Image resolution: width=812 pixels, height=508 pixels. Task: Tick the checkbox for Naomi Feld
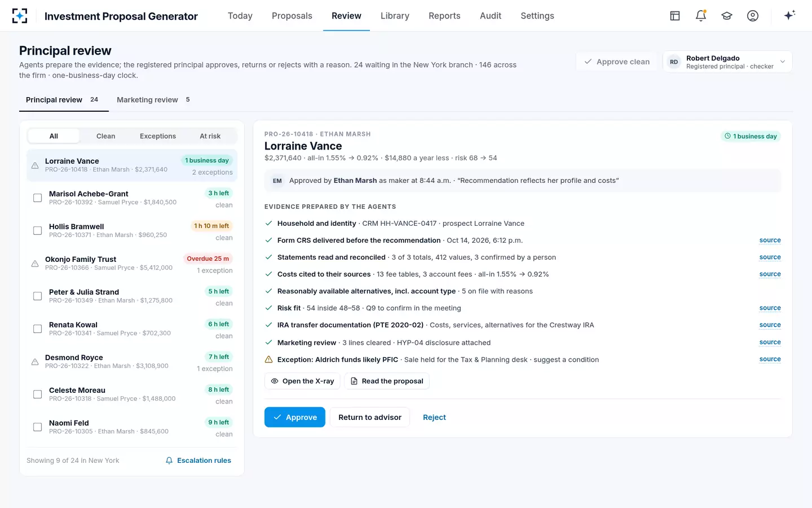coord(38,427)
